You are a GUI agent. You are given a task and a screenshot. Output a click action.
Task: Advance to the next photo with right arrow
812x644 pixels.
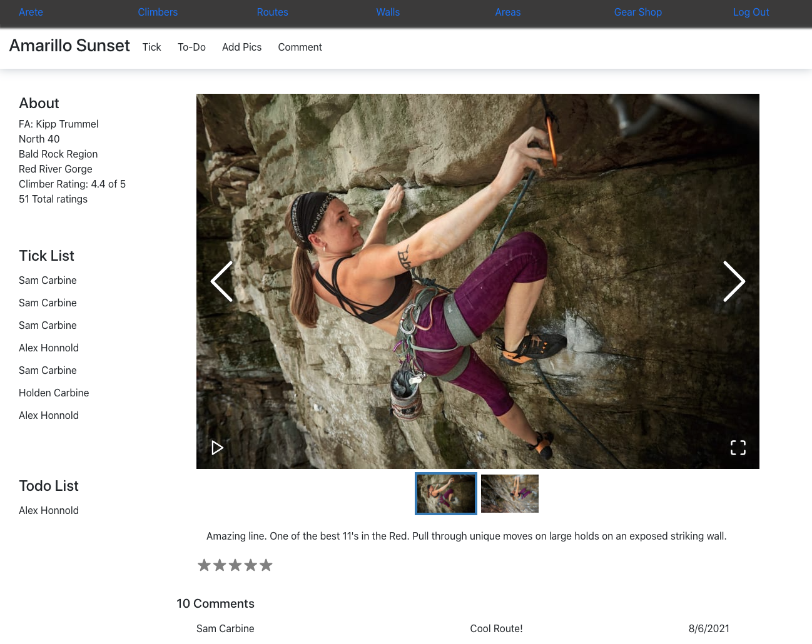(x=734, y=281)
